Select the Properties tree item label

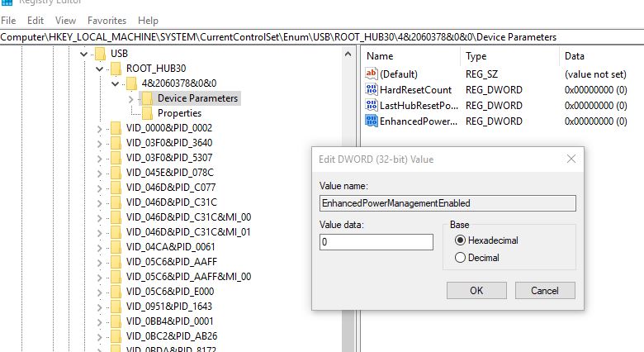coord(179,113)
